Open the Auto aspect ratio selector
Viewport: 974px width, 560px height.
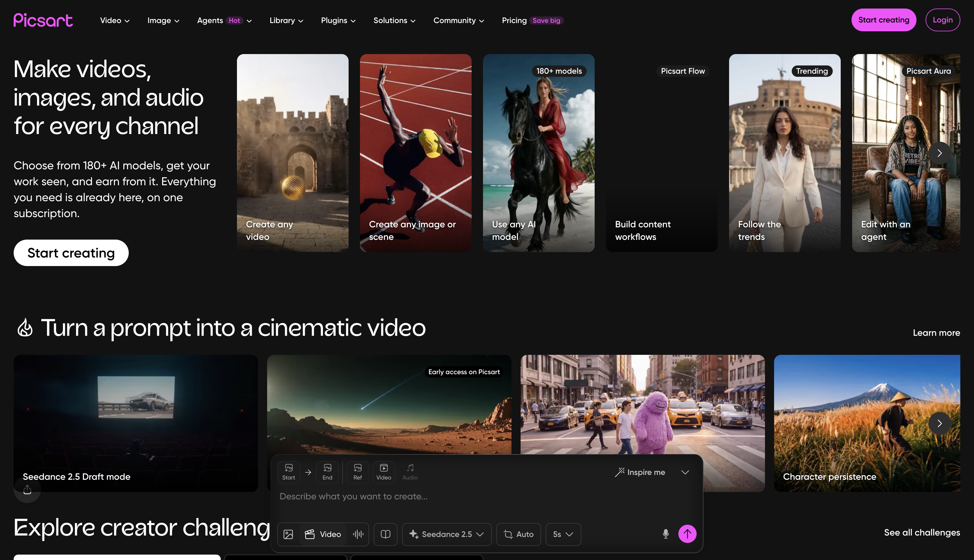pyautogui.click(x=518, y=534)
